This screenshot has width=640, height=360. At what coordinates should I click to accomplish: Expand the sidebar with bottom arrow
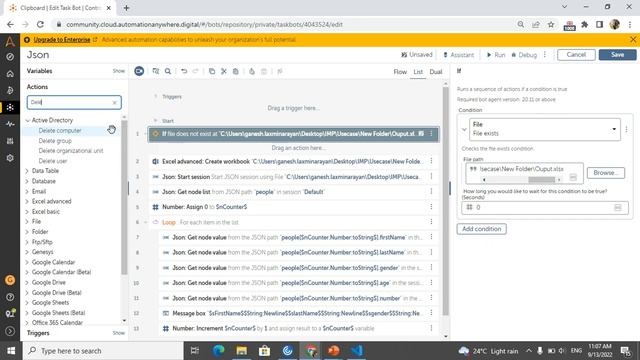tap(10, 331)
